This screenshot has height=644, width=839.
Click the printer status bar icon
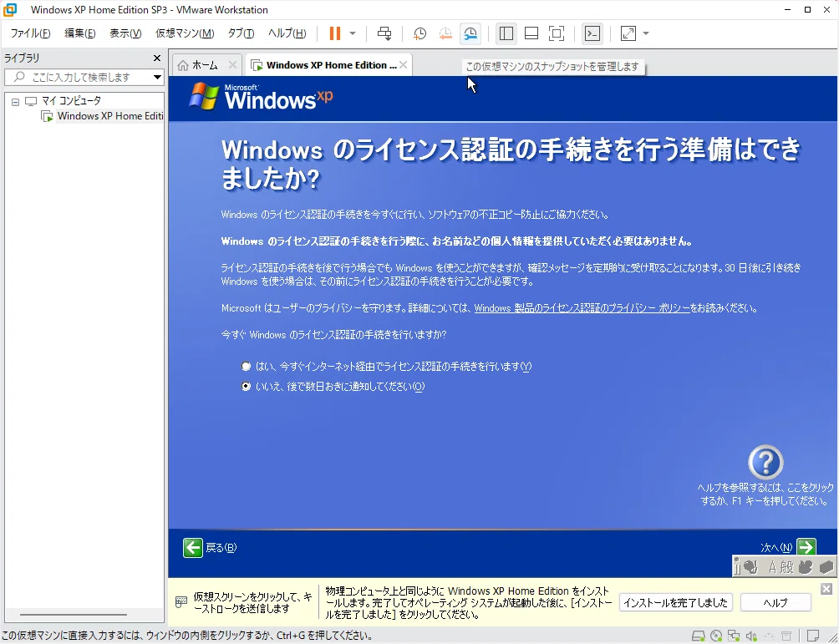tap(786, 636)
